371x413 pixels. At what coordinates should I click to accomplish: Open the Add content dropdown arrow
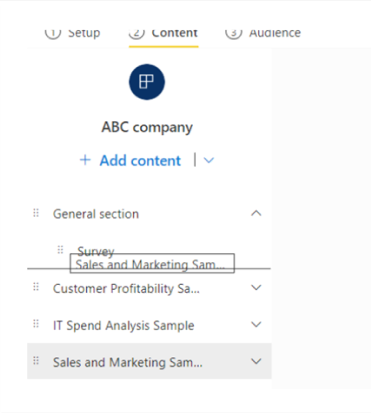pyautogui.click(x=209, y=160)
